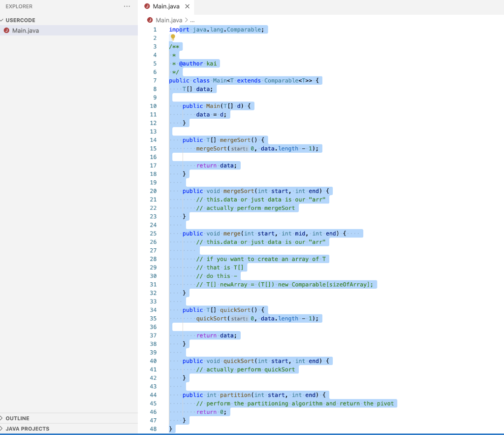This screenshot has height=435, width=504.
Task: Click the T[] data; field declaration
Action: point(198,89)
